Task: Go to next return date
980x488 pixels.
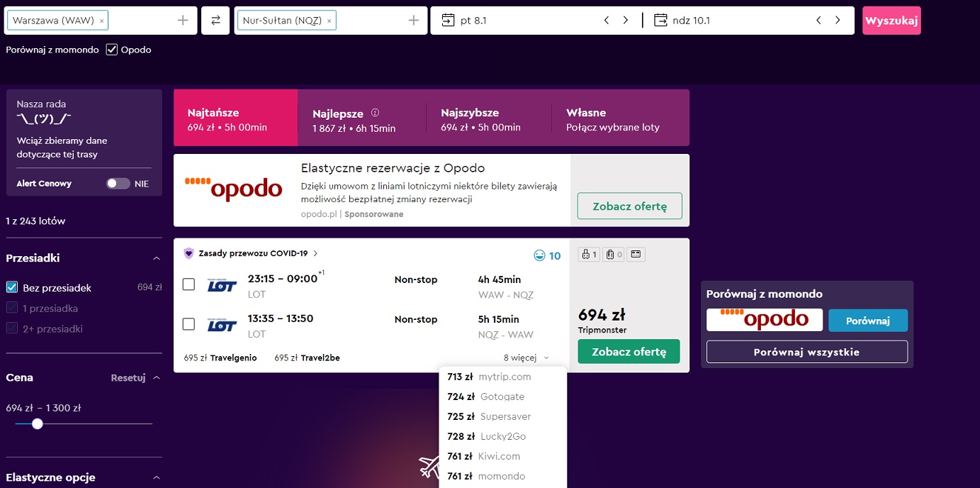Action: point(838,21)
